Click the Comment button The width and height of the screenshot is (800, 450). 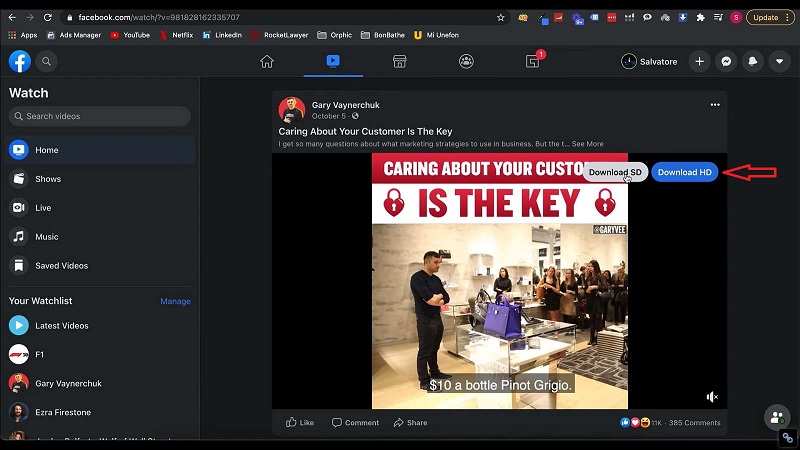(355, 422)
